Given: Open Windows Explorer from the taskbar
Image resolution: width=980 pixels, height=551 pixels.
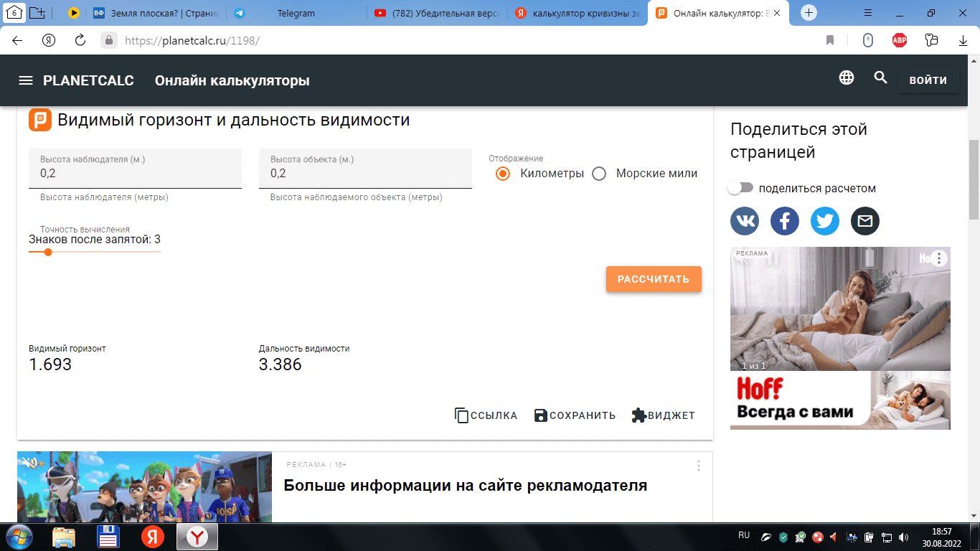Looking at the screenshot, I should [x=64, y=537].
